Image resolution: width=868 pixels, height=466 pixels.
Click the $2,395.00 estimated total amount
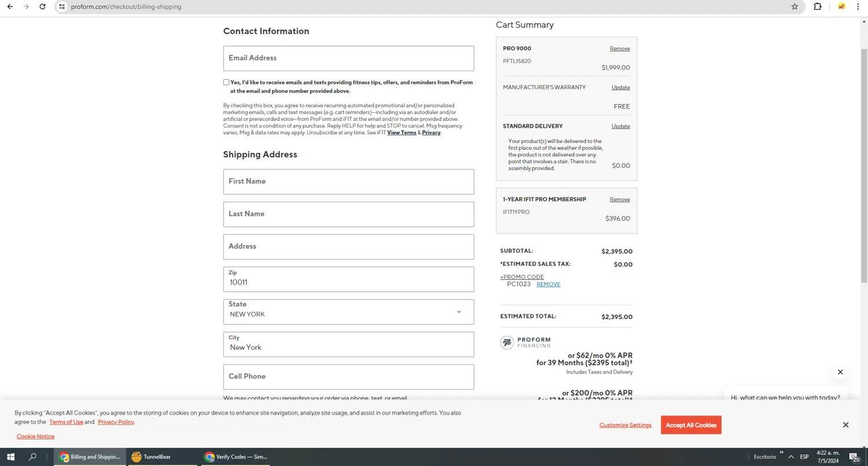(617, 317)
